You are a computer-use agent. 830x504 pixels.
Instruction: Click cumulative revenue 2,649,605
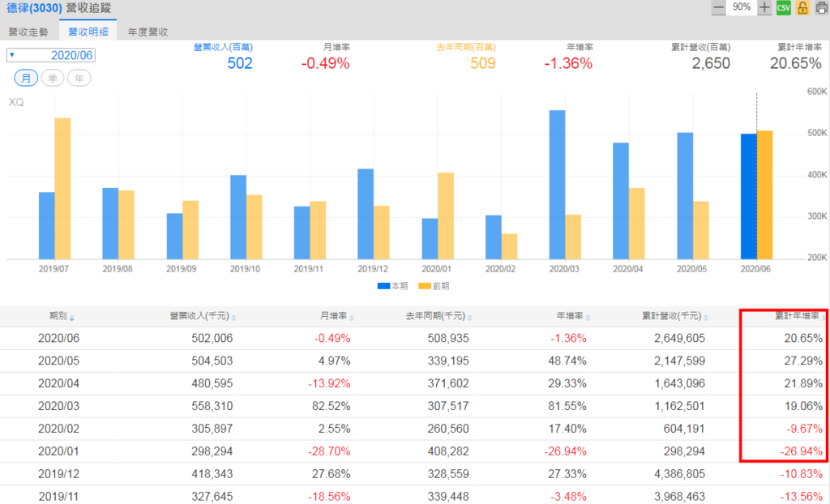click(680, 338)
